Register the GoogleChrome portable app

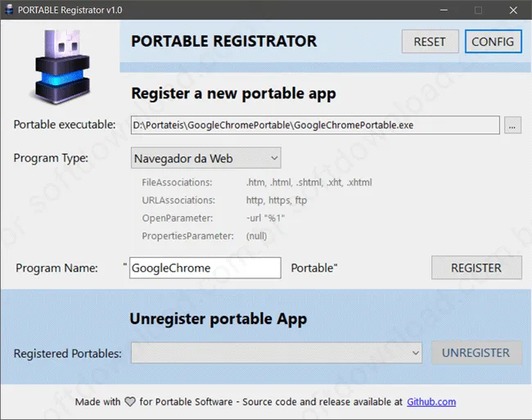point(476,268)
